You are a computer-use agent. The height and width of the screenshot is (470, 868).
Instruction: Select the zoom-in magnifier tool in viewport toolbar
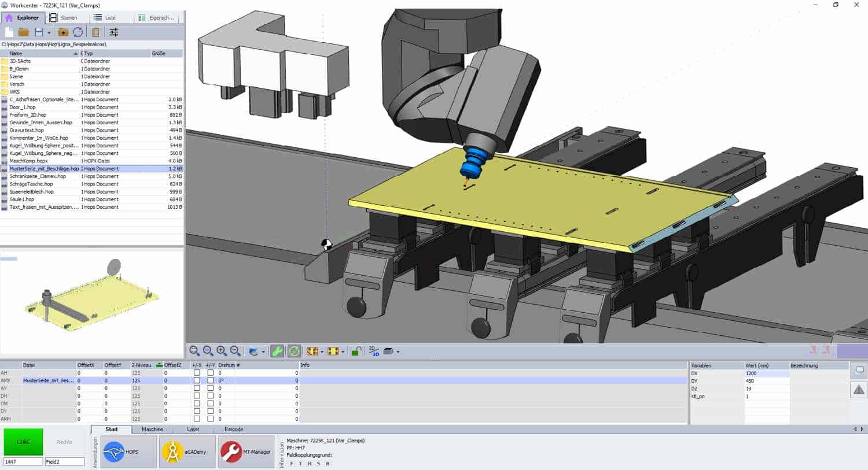(220, 351)
